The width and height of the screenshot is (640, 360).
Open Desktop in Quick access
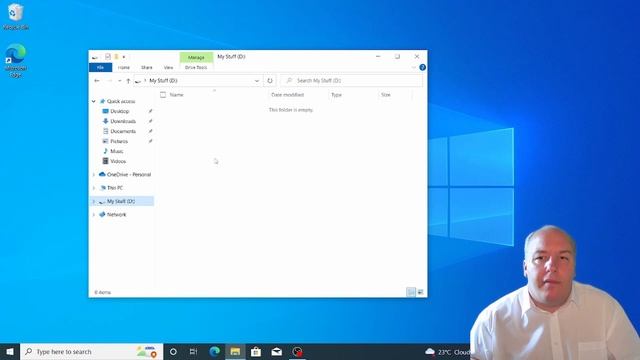120,111
